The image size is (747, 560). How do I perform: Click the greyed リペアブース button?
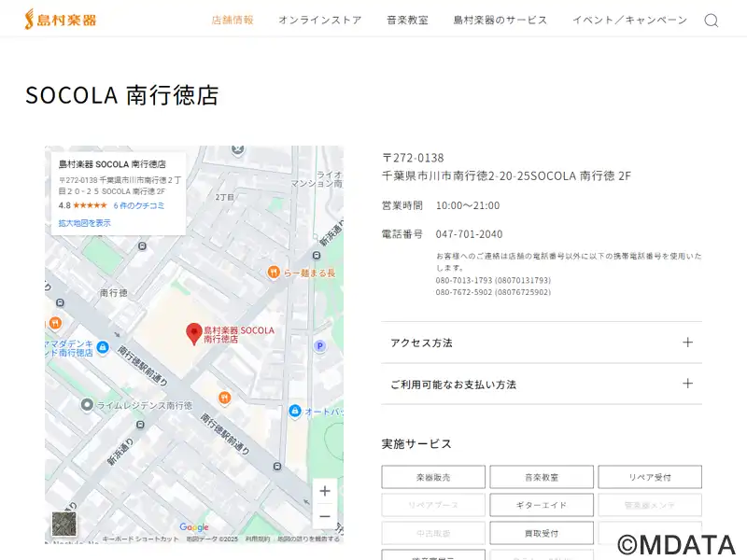pos(433,505)
